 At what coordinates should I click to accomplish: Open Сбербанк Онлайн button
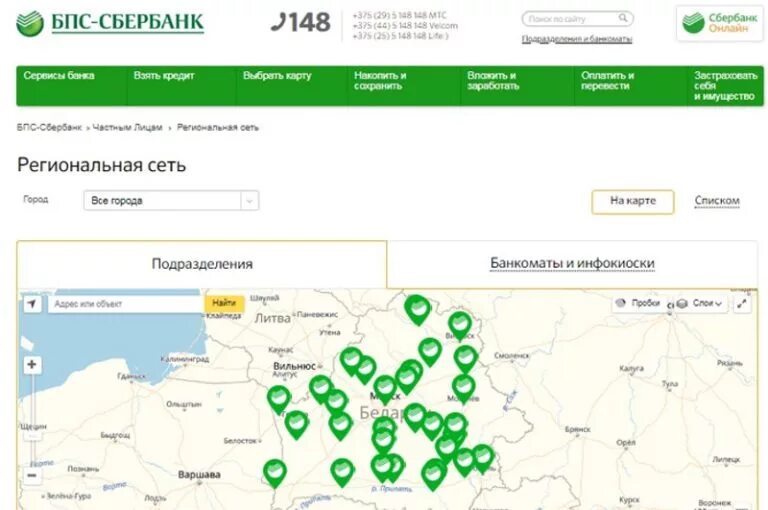(x=720, y=23)
